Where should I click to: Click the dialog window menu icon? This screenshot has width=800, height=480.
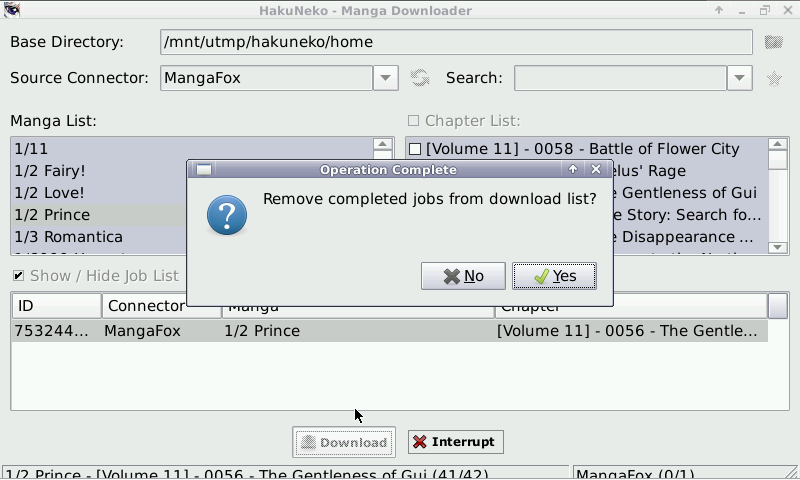point(204,169)
